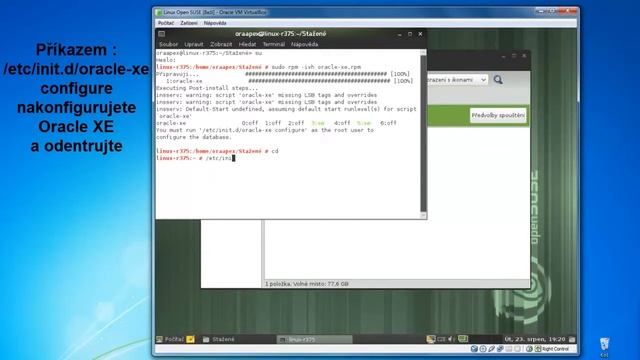Open VirtualBox Nápověda menu

point(215,23)
